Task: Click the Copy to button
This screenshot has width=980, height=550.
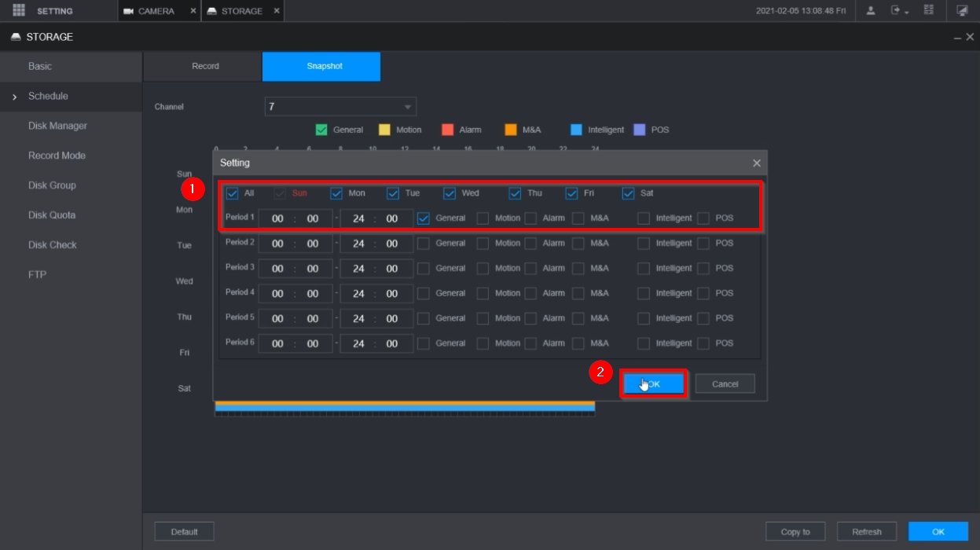Action: [795, 532]
